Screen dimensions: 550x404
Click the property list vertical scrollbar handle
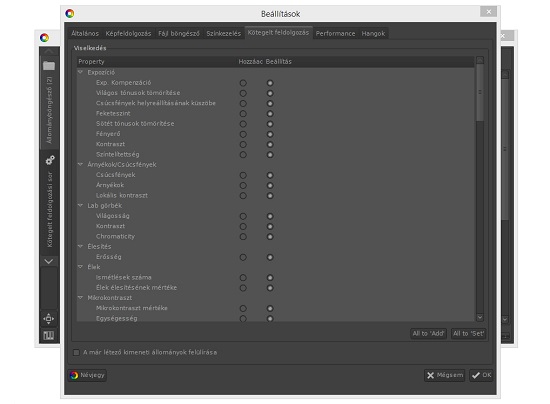pos(480,92)
